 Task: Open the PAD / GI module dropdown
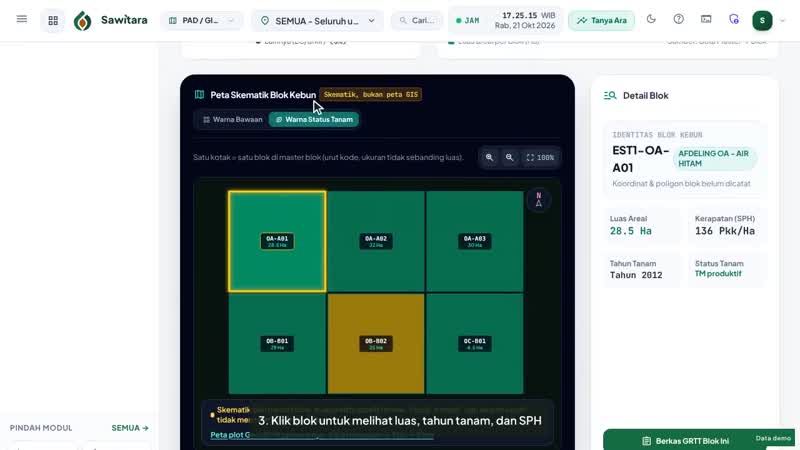[x=202, y=20]
